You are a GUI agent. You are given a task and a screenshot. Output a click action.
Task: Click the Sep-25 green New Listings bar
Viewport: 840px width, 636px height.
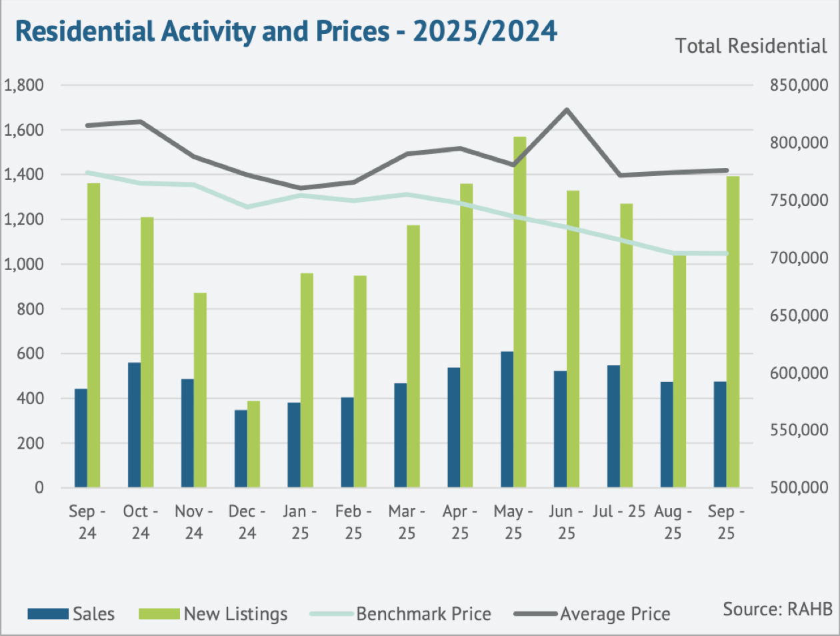click(733, 331)
